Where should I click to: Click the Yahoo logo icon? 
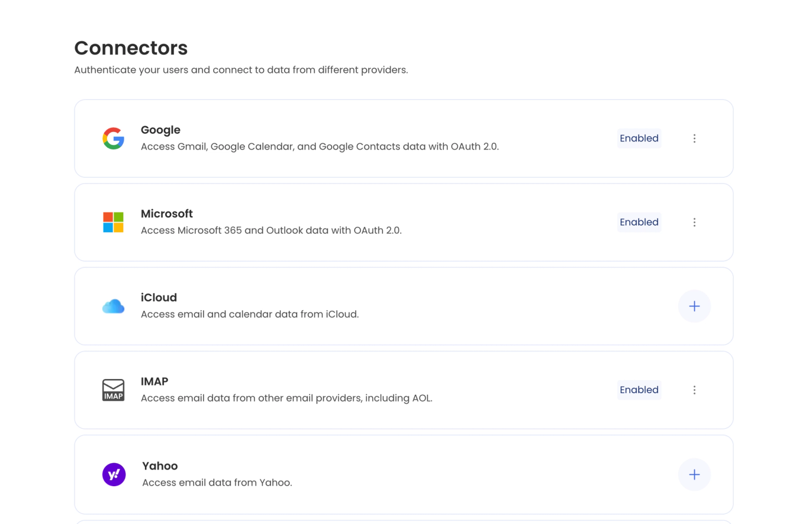coord(114,474)
